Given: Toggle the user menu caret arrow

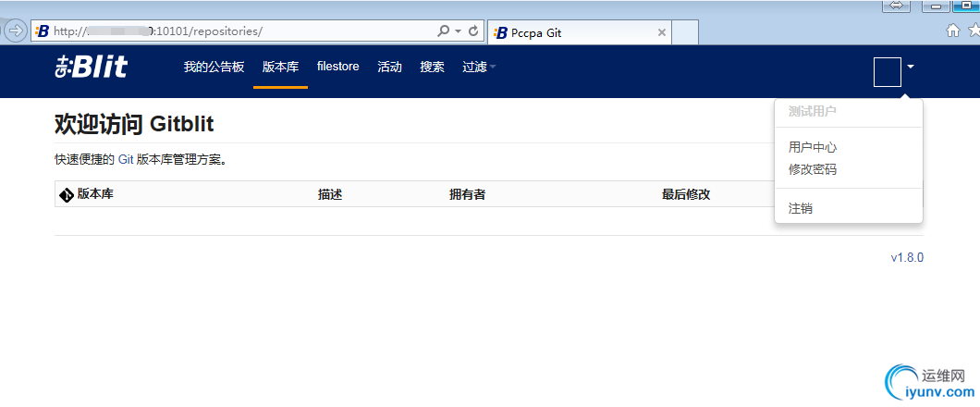Looking at the screenshot, I should pos(911,67).
